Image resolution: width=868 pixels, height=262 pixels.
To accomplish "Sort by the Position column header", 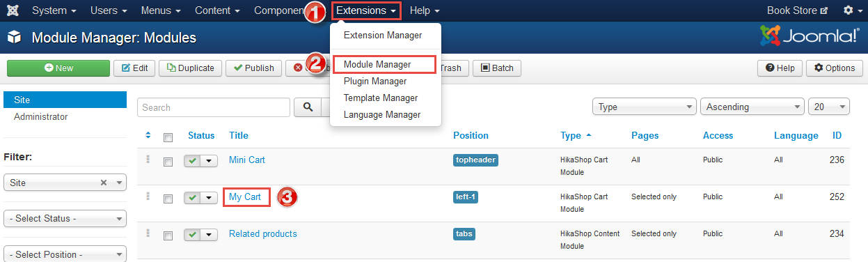I will [471, 135].
